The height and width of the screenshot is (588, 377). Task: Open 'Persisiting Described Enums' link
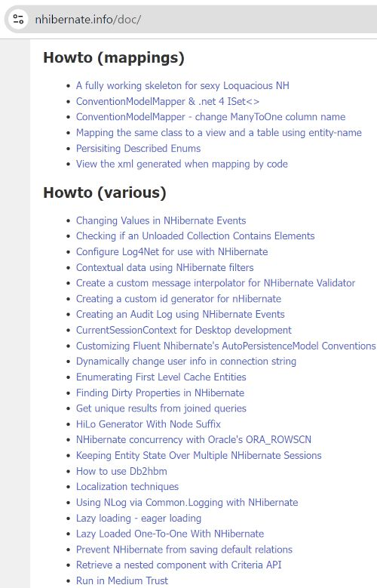coord(138,148)
